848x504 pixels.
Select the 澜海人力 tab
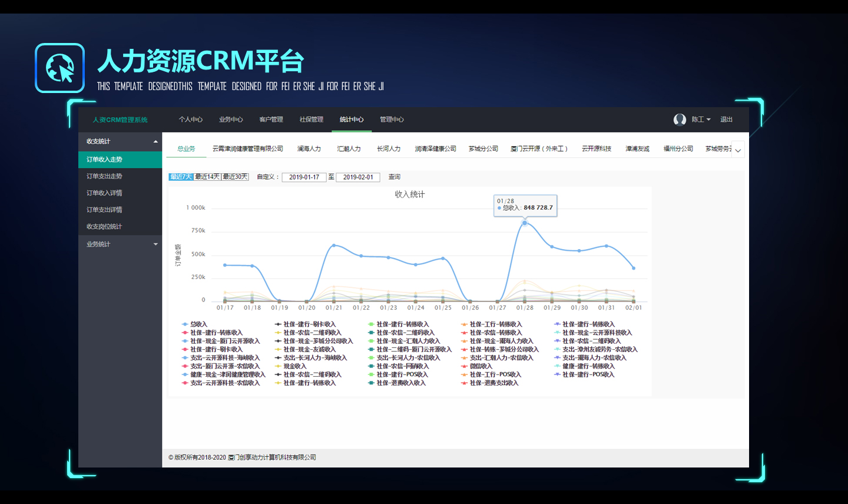[309, 149]
